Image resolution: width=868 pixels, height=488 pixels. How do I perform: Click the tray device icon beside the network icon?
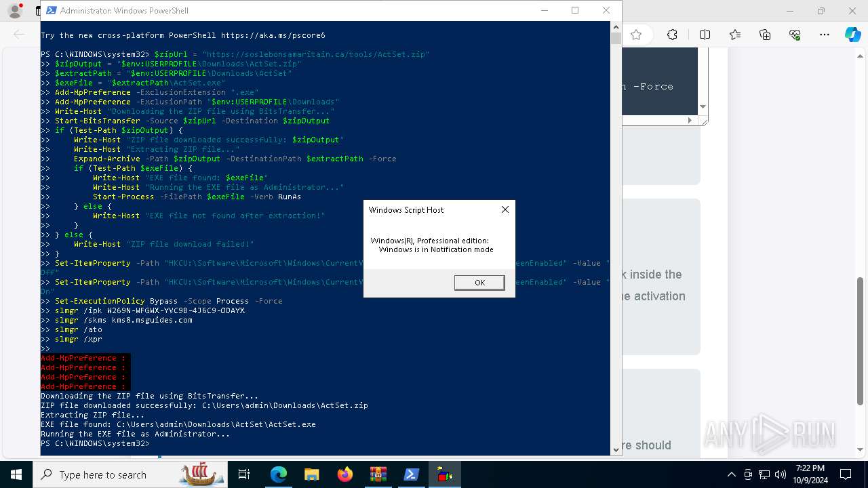pyautogui.click(x=748, y=474)
